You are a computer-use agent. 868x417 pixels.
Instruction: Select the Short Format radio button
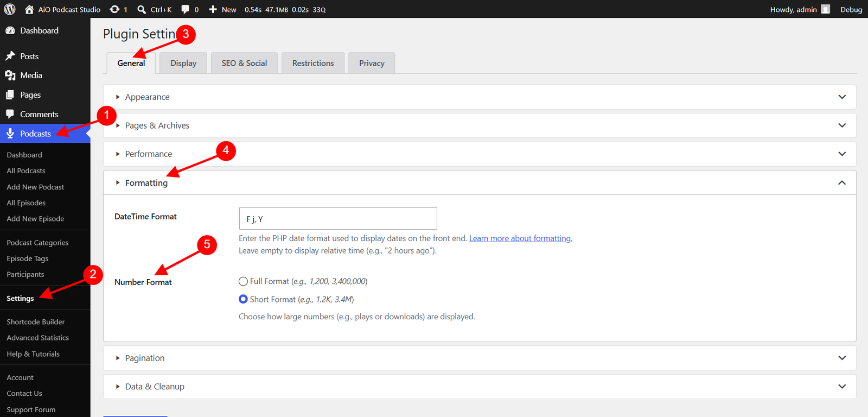[243, 299]
